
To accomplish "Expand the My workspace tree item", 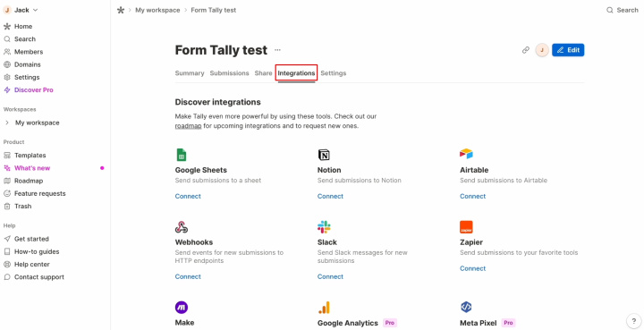I will point(7,123).
